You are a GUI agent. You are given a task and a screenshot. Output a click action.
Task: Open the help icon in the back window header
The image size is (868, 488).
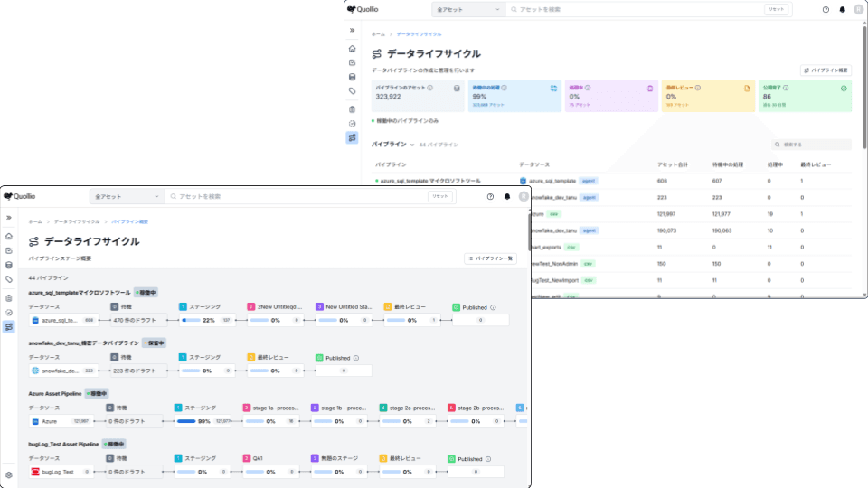825,9
